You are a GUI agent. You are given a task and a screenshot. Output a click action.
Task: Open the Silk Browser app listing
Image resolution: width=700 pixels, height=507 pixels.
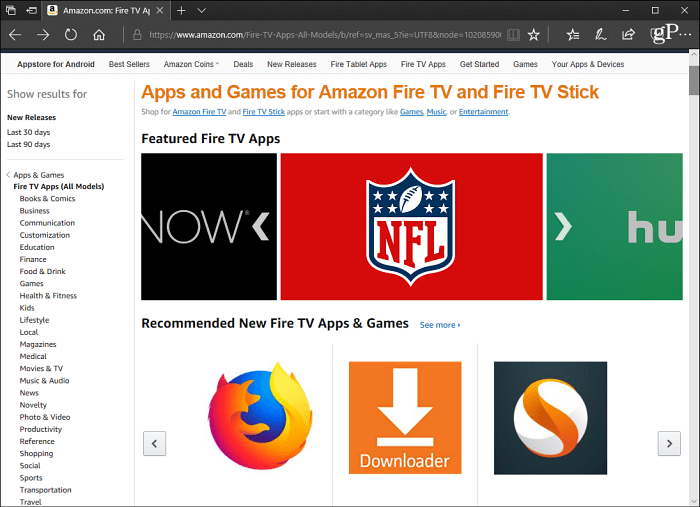pyautogui.click(x=550, y=418)
